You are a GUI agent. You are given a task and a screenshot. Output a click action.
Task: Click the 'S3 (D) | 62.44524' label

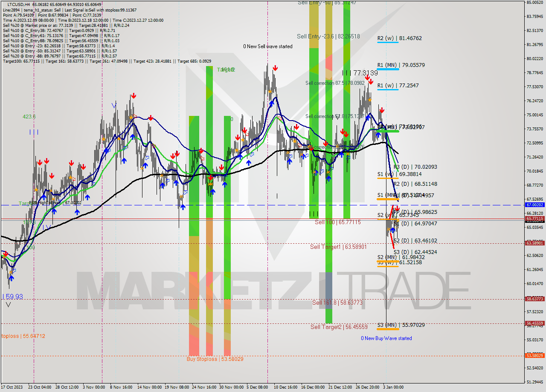click(415, 252)
